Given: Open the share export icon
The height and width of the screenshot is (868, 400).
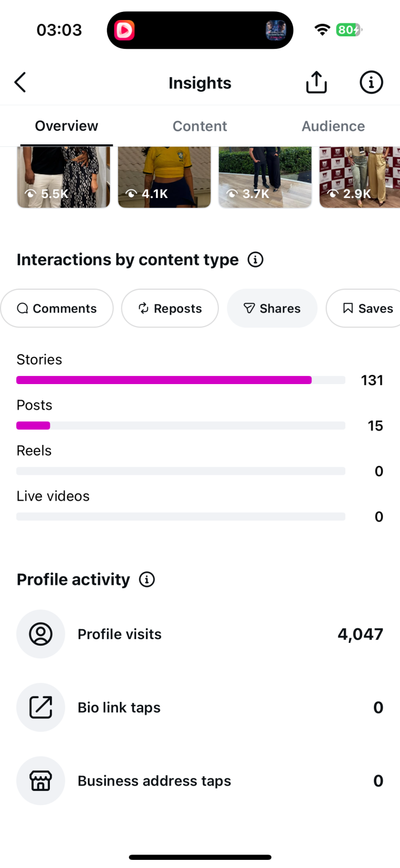Looking at the screenshot, I should pos(317,82).
